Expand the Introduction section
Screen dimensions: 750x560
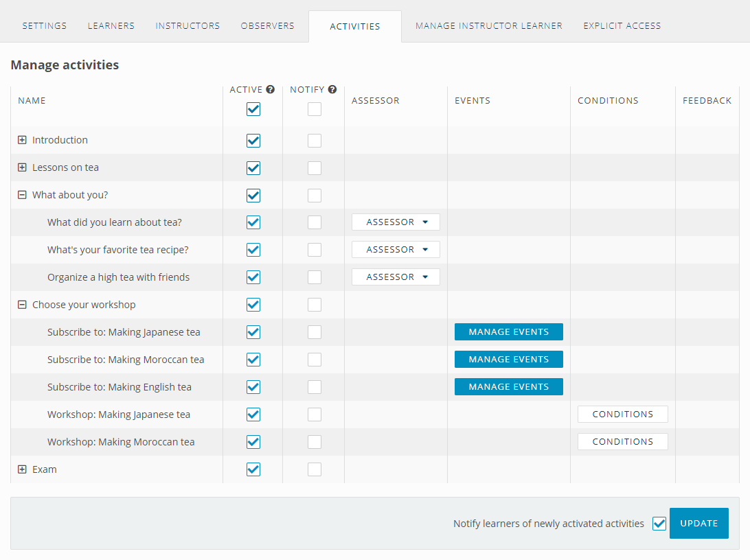coord(22,140)
